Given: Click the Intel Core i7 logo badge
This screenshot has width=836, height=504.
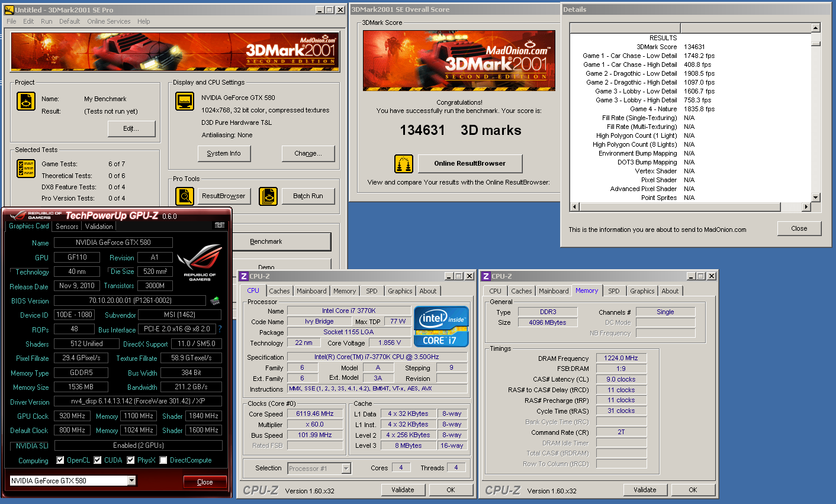Looking at the screenshot, I should point(441,327).
